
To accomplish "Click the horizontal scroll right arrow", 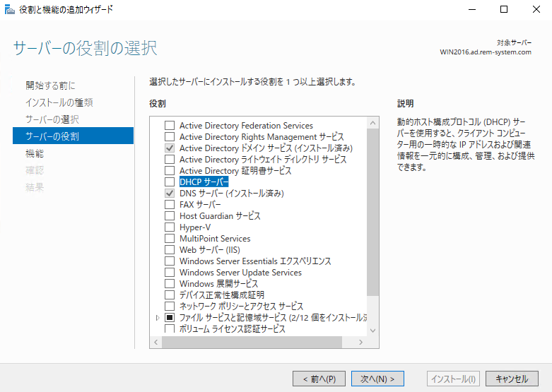I will [360, 342].
